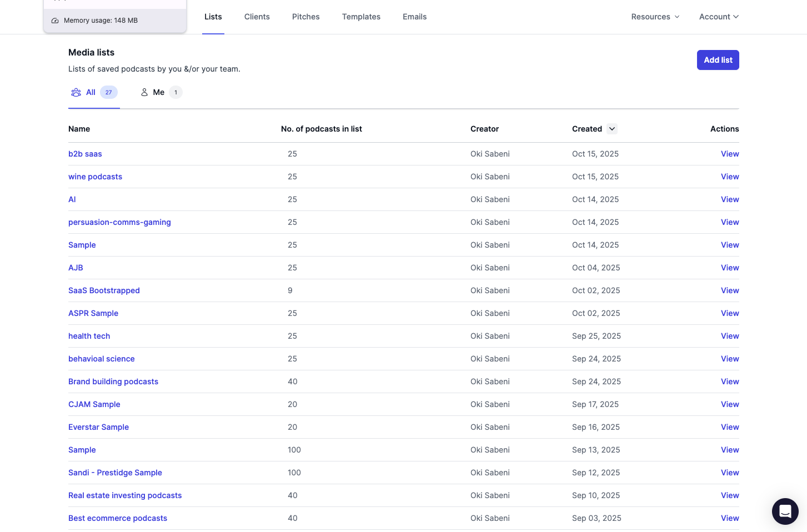Open the Brand building podcasts list

click(x=113, y=382)
